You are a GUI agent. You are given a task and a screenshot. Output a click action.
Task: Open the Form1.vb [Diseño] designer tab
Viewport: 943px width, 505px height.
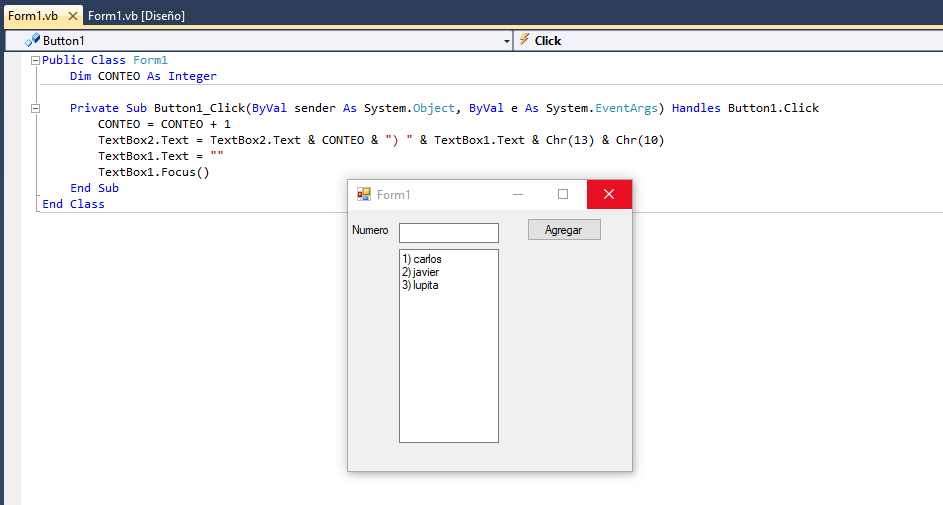137,16
